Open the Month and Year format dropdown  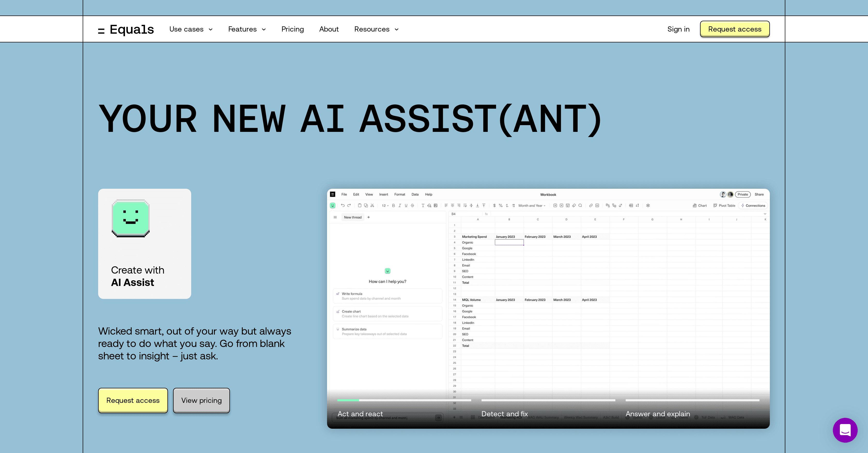click(532, 205)
